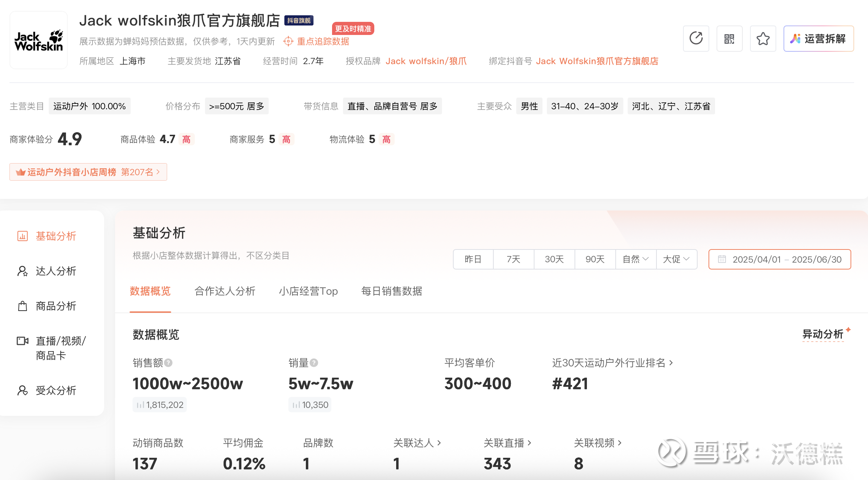Expand 近30天运动户外行业排名 chevron
This screenshot has height=480, width=868.
click(671, 363)
